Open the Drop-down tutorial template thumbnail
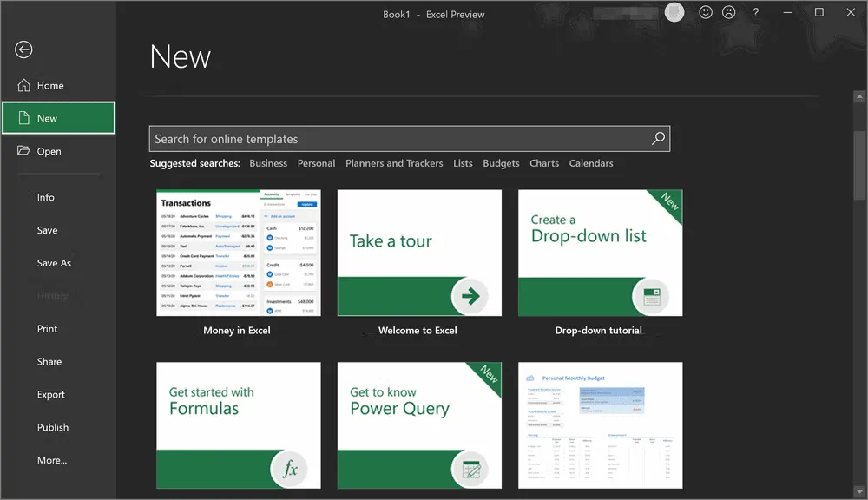The image size is (868, 500). click(600, 253)
